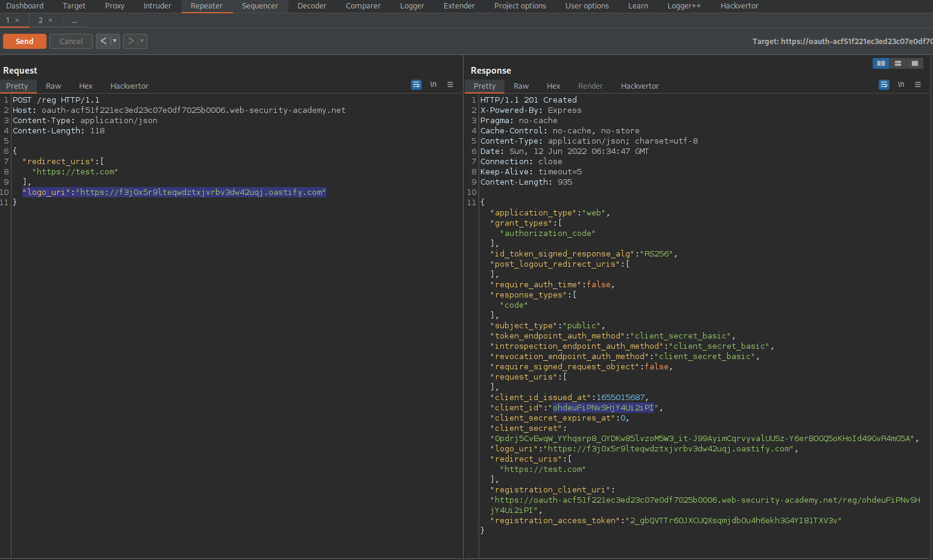Toggle non-printable characters (\n) in Request panel
The width and height of the screenshot is (933, 560).
tap(433, 85)
